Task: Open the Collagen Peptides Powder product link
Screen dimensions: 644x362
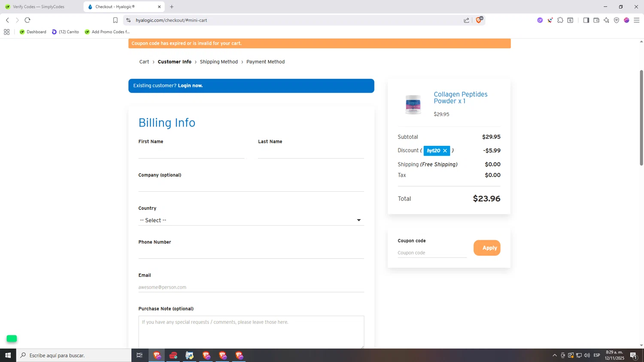Action: (460, 98)
